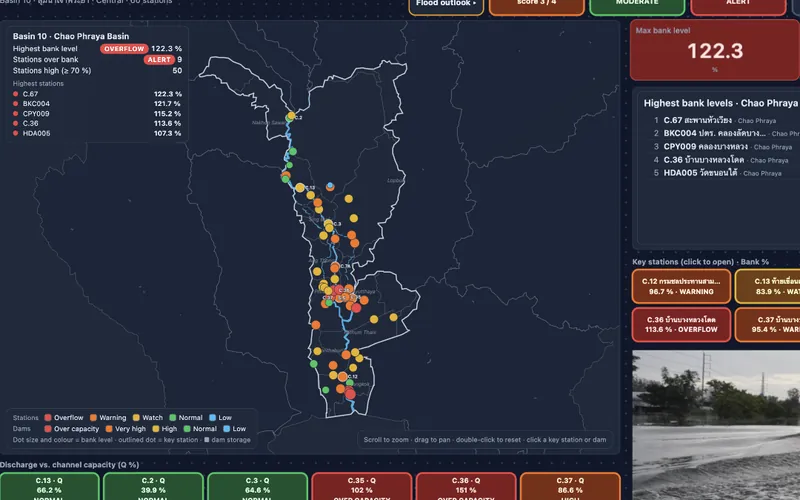
Task: Open key station C.12 card
Action: pos(681,286)
